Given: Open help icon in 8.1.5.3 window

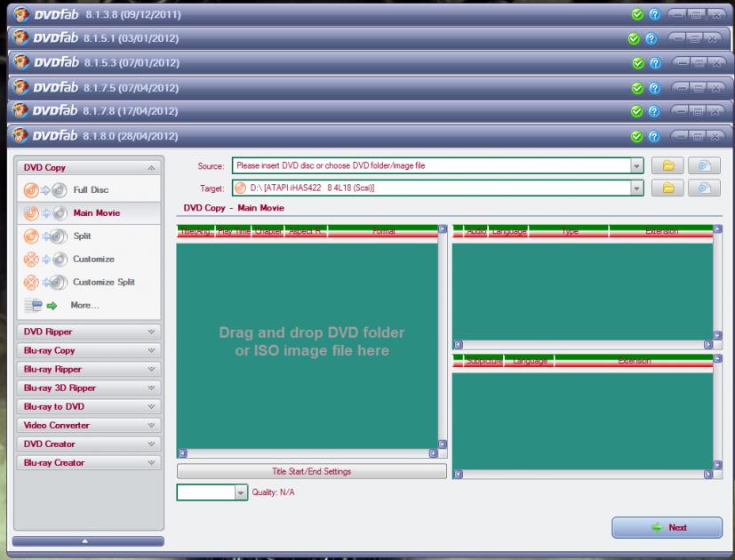Looking at the screenshot, I should pos(656,63).
